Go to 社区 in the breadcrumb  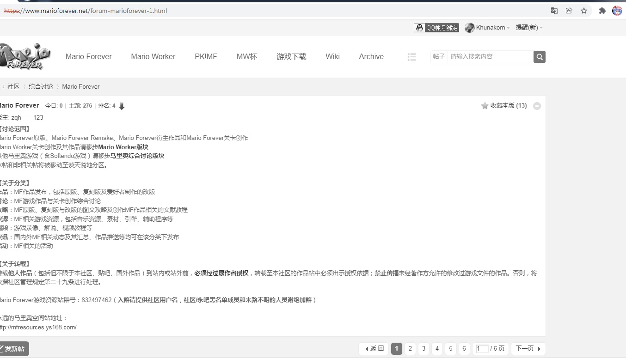pos(13,87)
